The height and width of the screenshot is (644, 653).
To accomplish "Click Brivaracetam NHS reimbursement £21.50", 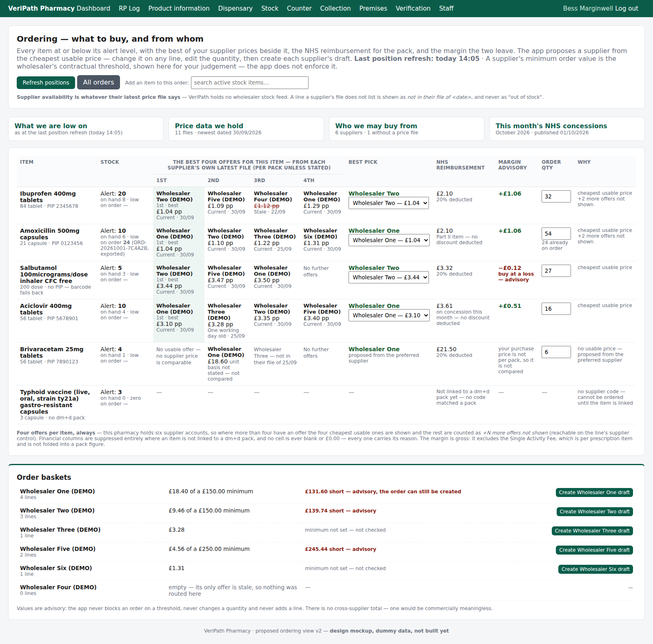I will pos(446,349).
